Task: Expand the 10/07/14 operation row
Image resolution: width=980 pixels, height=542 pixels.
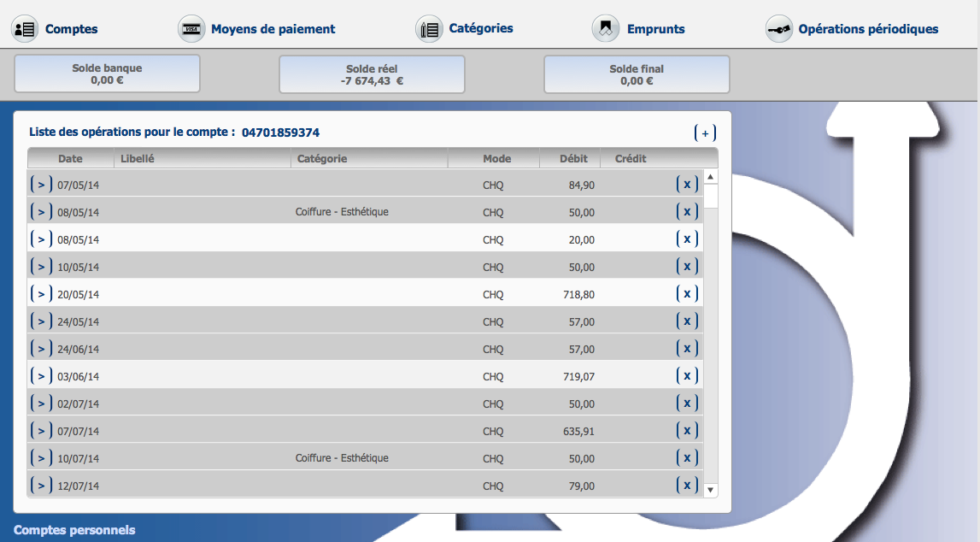Action: click(x=41, y=457)
